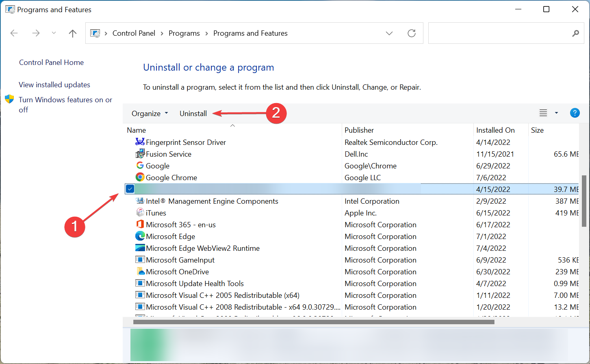Refresh the Programs and Features list
The image size is (590, 364).
412,33
